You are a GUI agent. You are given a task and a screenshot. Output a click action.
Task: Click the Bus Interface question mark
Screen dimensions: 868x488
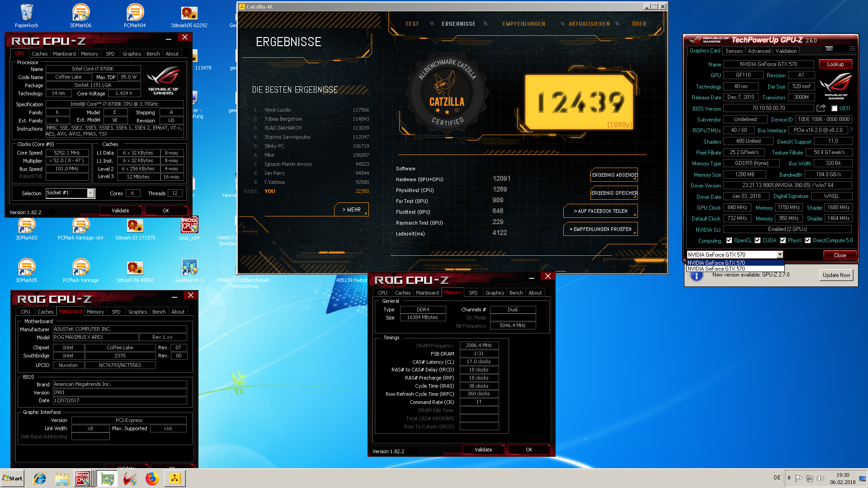[x=851, y=130]
